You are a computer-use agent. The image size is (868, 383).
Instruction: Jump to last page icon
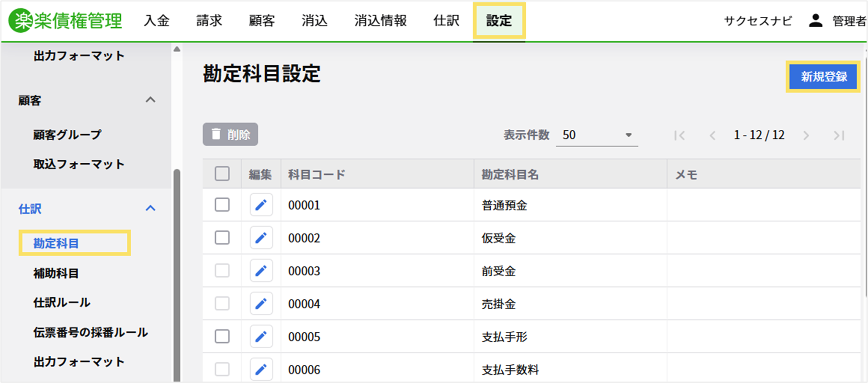(839, 135)
